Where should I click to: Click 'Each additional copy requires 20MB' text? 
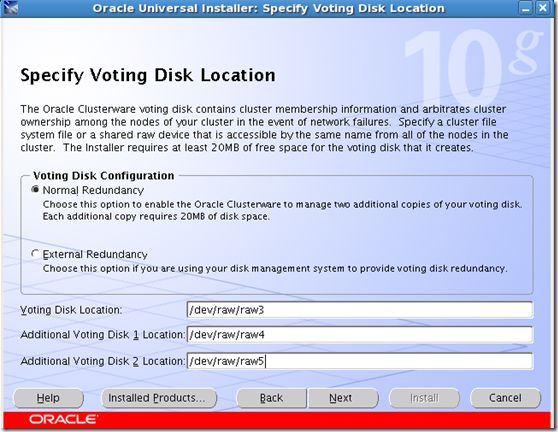[x=156, y=216]
